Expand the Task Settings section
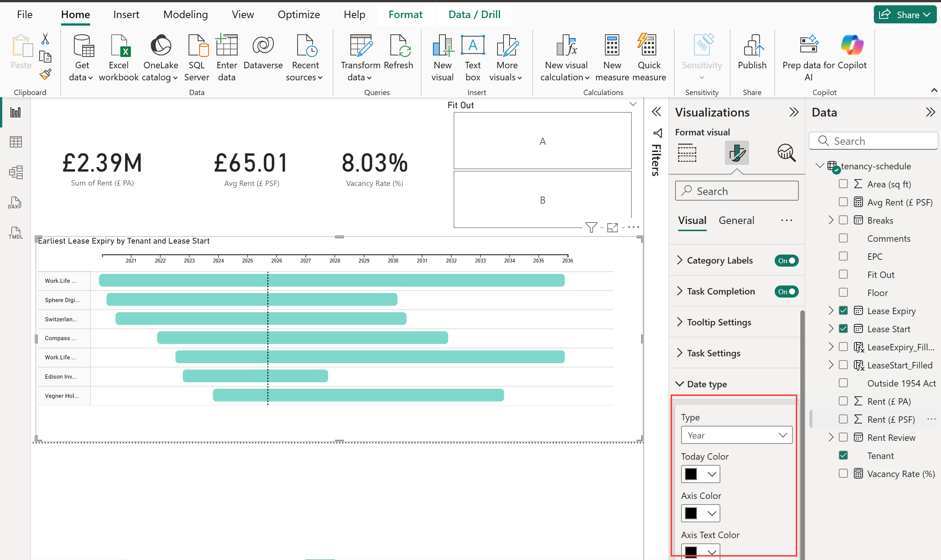941x560 pixels. coord(713,353)
